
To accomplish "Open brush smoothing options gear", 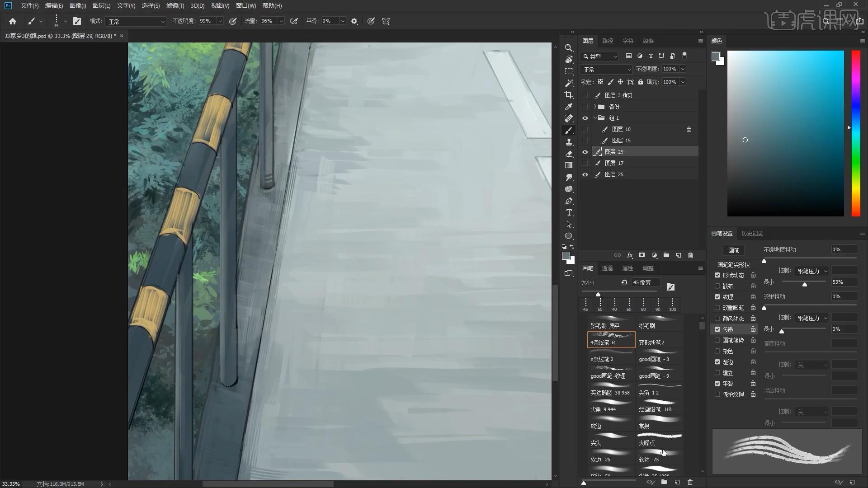I will pyautogui.click(x=354, y=21).
